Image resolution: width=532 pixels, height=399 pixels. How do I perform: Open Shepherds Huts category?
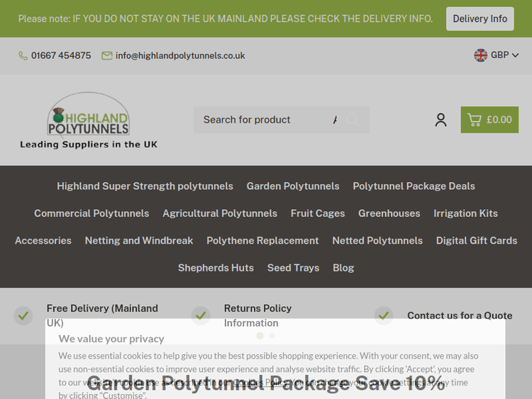[x=216, y=268]
